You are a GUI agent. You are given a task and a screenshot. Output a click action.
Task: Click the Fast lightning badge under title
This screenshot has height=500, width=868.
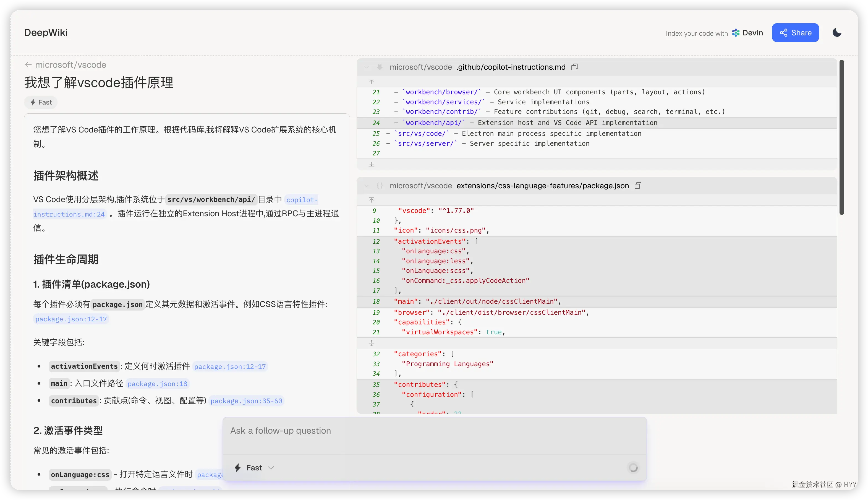pyautogui.click(x=41, y=102)
